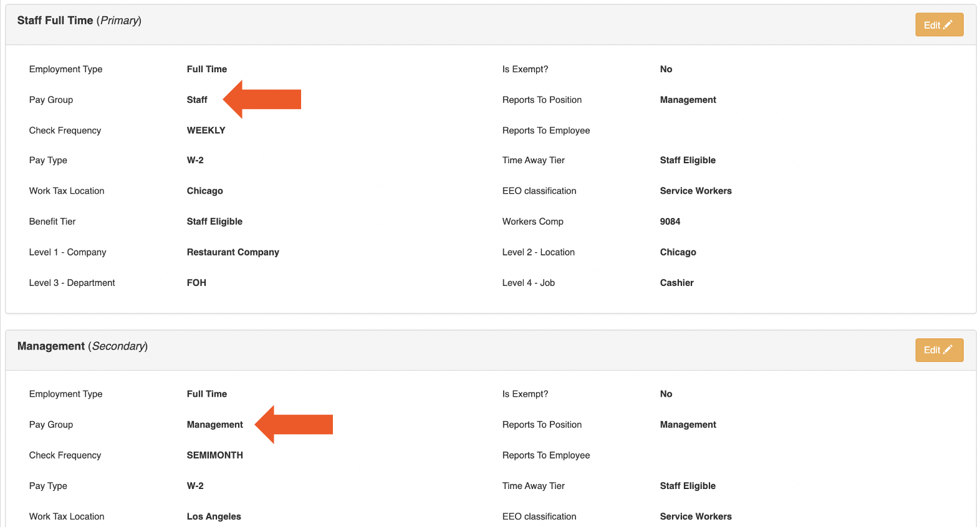Click the Level 3 - Department label
Image resolution: width=980 pixels, height=527 pixels.
[x=72, y=283]
